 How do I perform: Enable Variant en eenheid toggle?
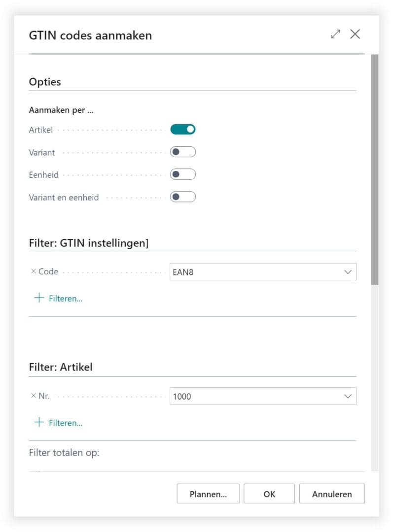(x=183, y=197)
